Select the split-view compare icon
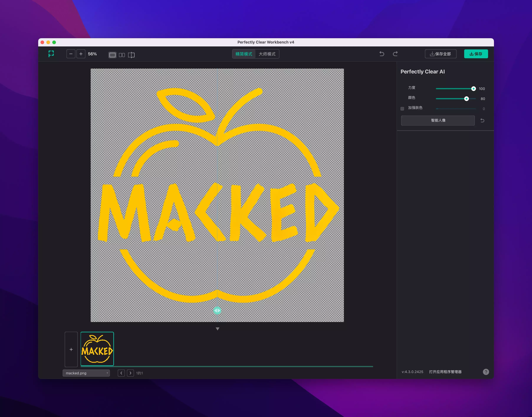Screen dimensions: 532x417 (x=131, y=55)
